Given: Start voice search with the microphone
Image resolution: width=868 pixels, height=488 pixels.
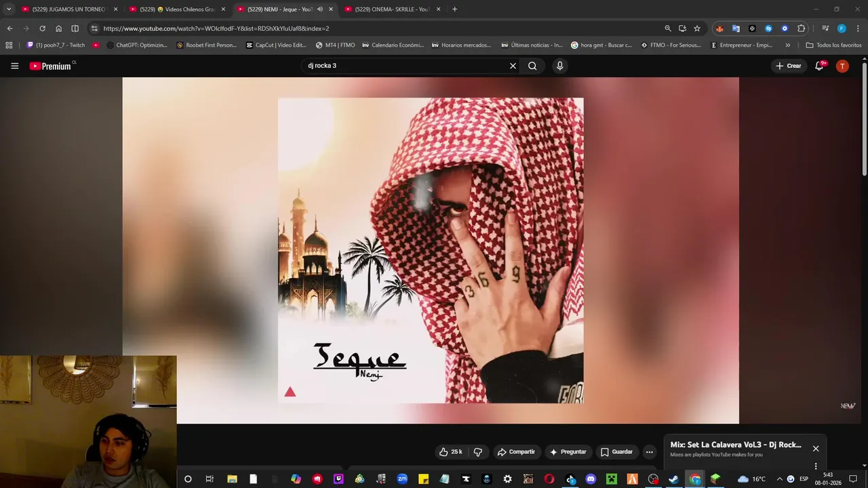Looking at the screenshot, I should coord(559,66).
